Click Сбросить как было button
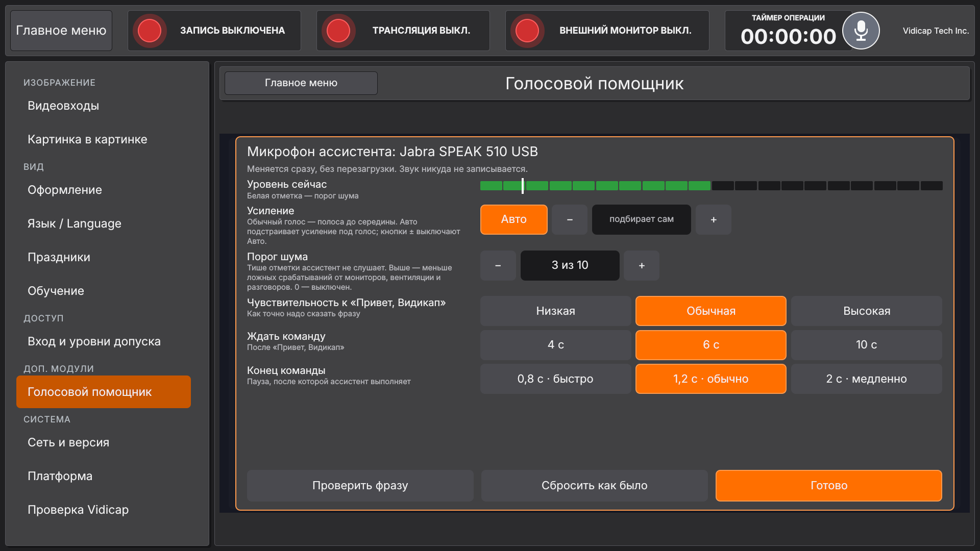The width and height of the screenshot is (980, 551). [595, 486]
